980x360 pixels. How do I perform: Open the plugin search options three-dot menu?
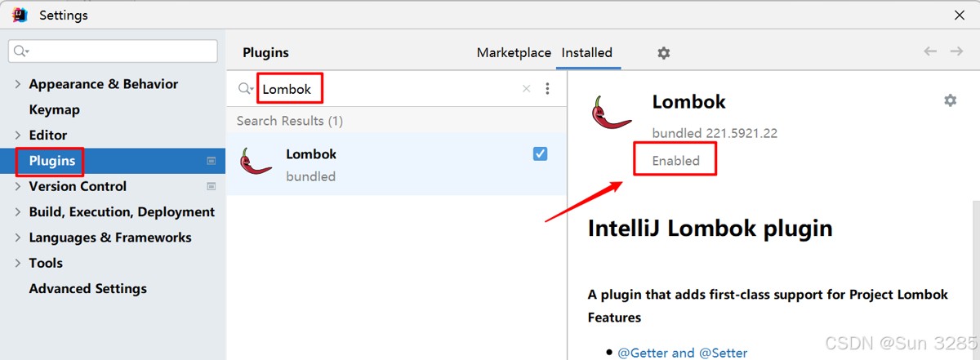(547, 89)
